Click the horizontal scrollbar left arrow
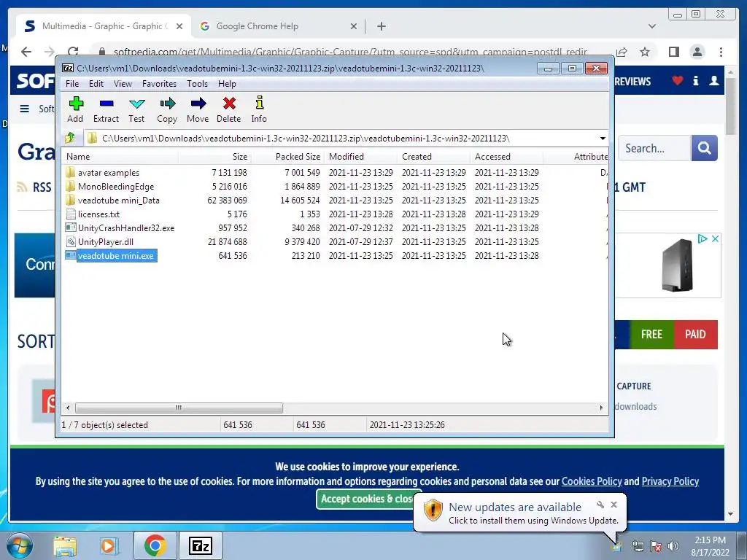Viewport: 747px width, 560px height. coord(68,408)
